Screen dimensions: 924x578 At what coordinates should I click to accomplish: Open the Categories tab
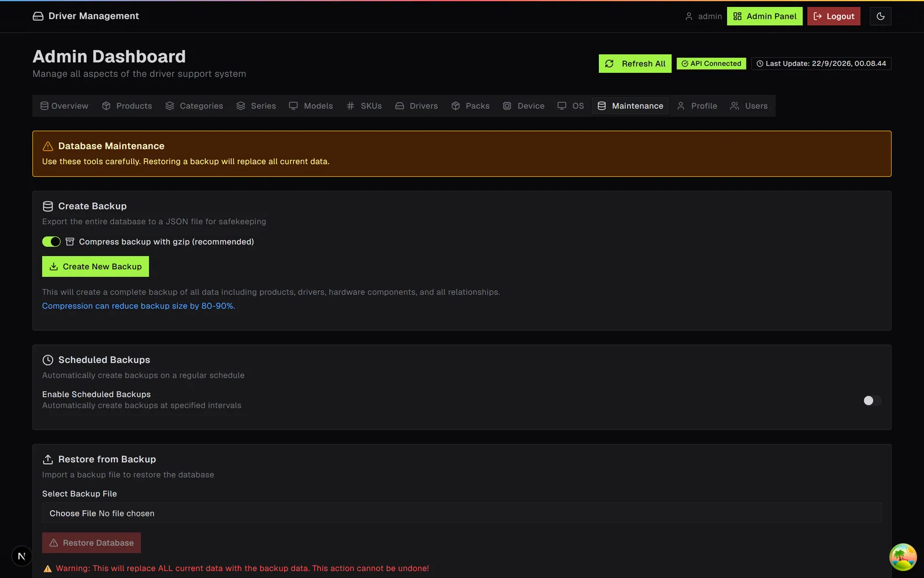194,106
